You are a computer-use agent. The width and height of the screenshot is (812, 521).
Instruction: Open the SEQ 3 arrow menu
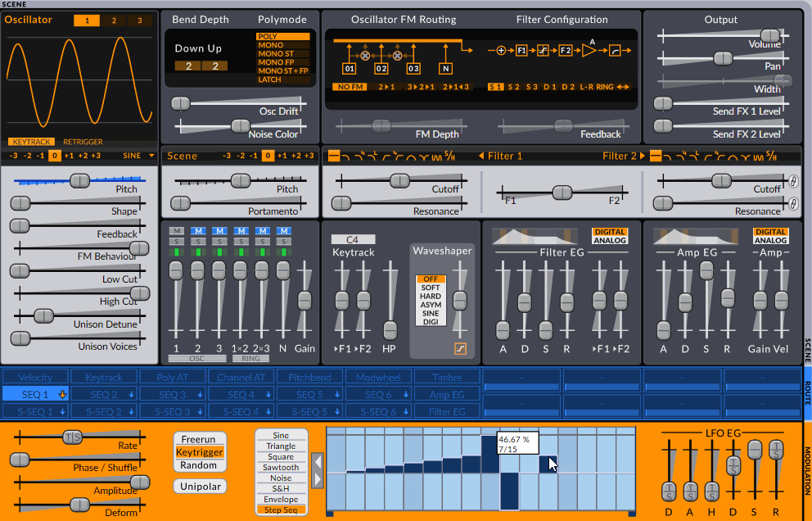coord(200,395)
